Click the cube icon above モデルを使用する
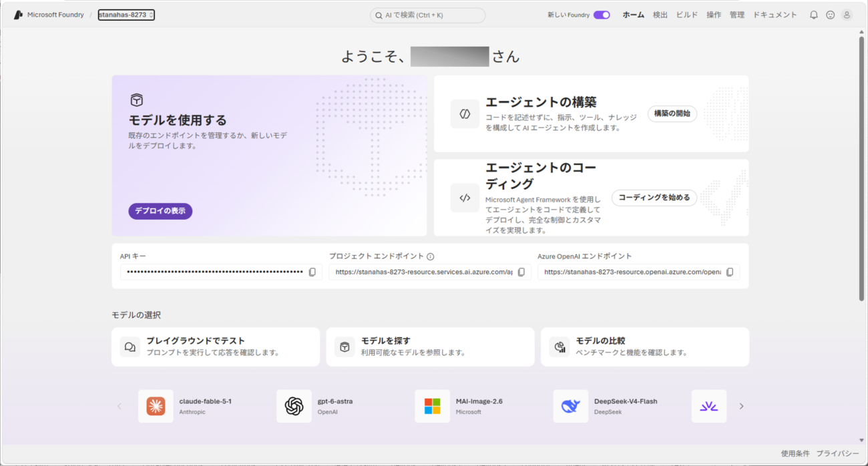This screenshot has width=868, height=466. click(136, 100)
